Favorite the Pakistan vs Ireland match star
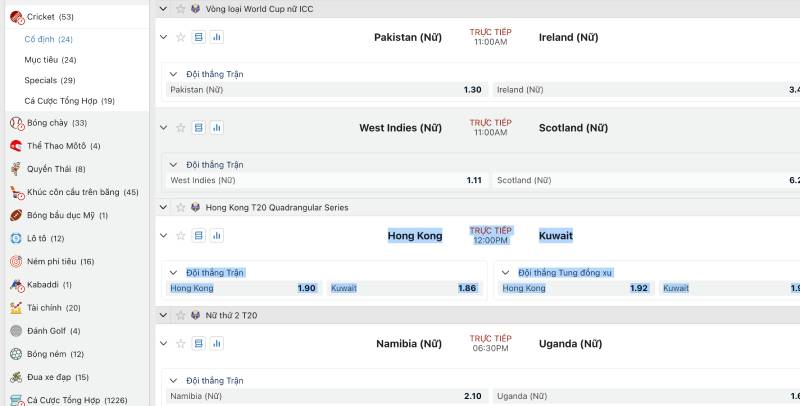This screenshot has height=406, width=800. [181, 37]
